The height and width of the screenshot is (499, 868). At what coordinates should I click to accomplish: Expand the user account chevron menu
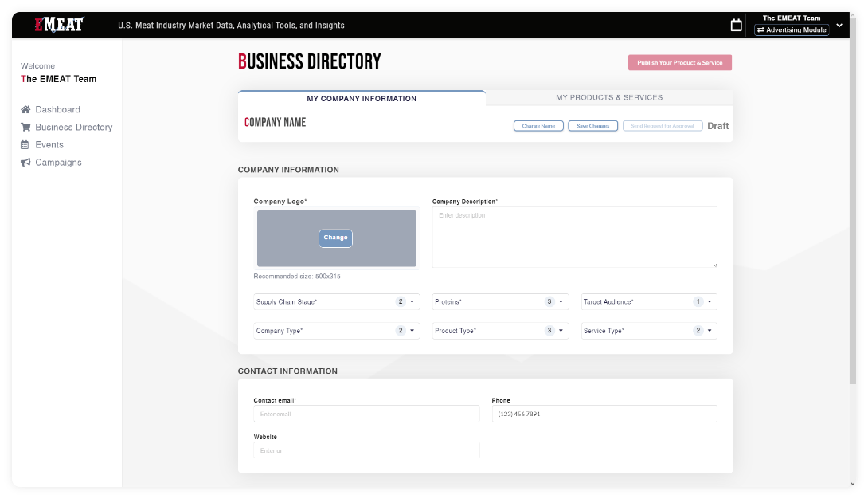(839, 26)
